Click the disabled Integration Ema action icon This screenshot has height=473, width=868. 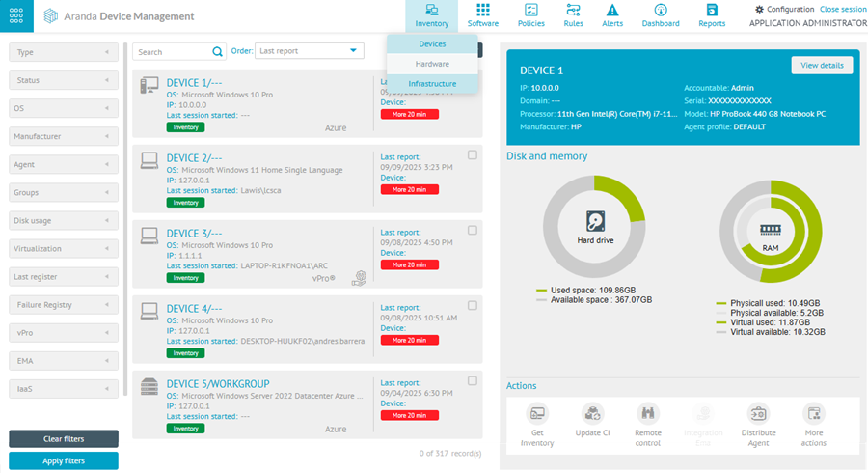703,414
